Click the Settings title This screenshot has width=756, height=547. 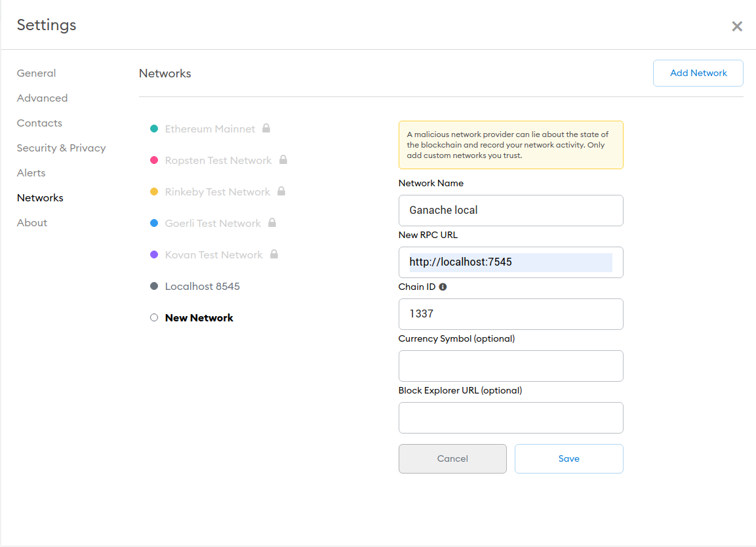pos(47,25)
